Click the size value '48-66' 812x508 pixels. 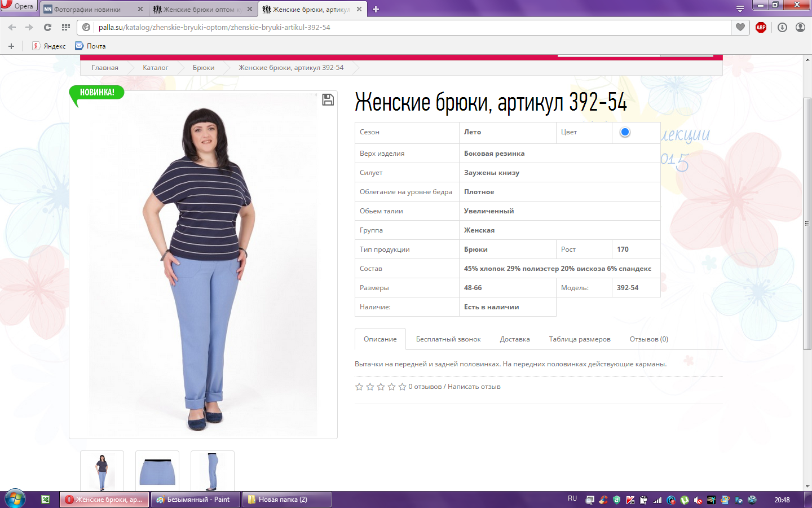tap(473, 288)
